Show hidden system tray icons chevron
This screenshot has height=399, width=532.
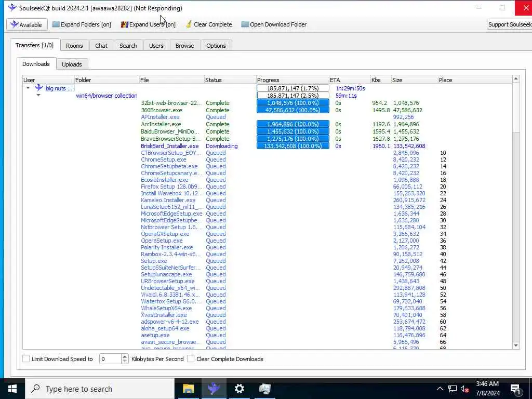point(440,389)
